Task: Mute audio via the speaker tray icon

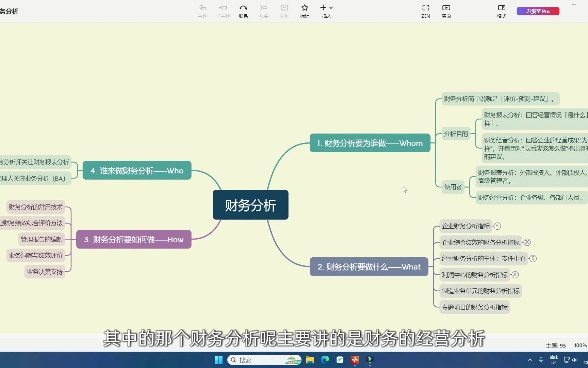Action: point(575,359)
